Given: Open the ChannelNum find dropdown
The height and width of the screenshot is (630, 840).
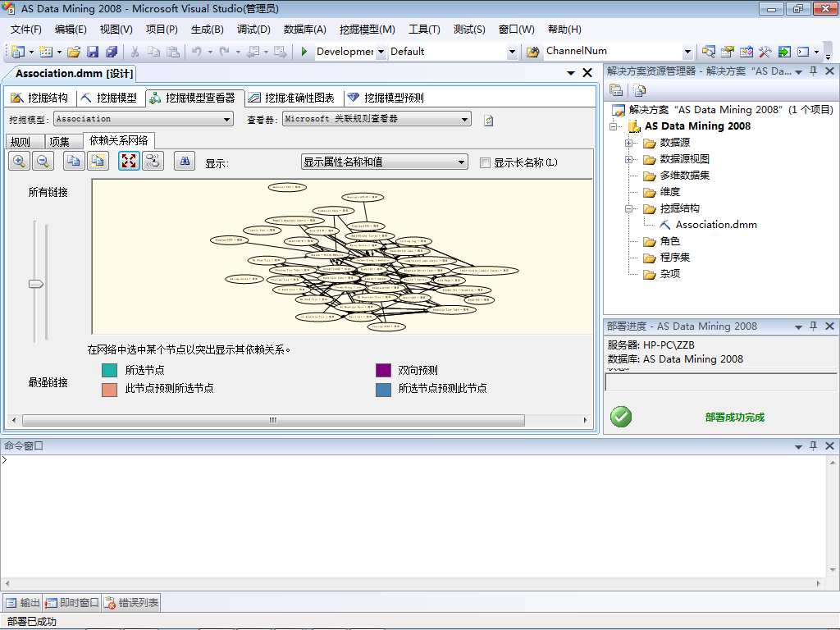Looking at the screenshot, I should coord(688,52).
